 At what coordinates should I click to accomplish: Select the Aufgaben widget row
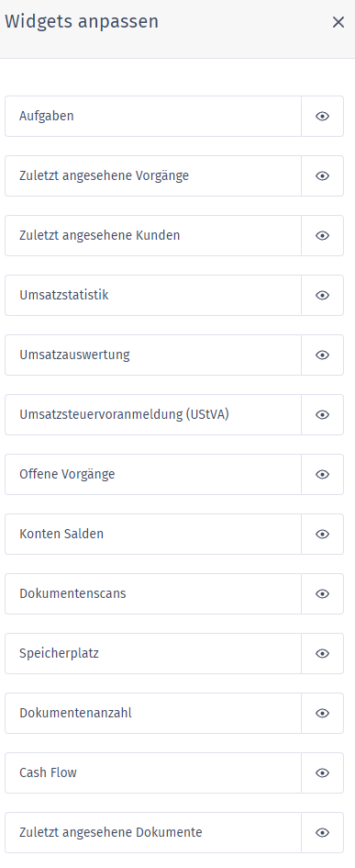[x=153, y=117]
